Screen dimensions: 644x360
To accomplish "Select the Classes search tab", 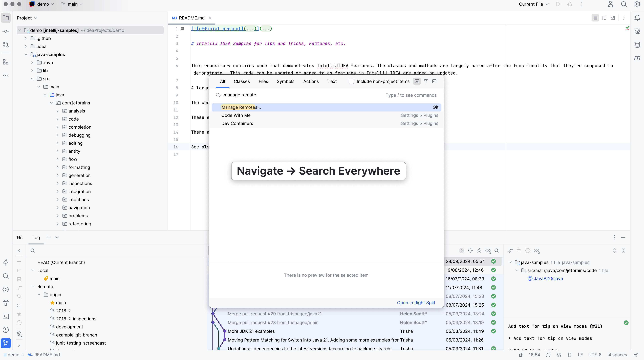I will 242,81.
